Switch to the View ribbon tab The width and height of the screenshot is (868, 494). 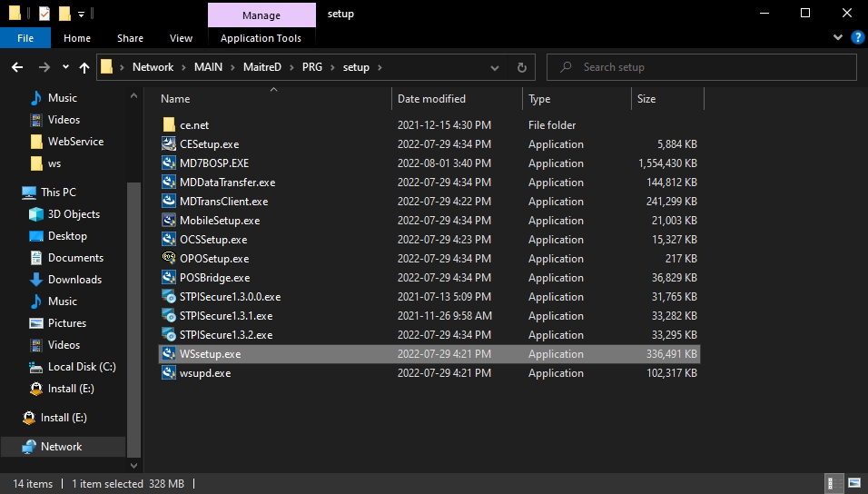pyautogui.click(x=181, y=38)
